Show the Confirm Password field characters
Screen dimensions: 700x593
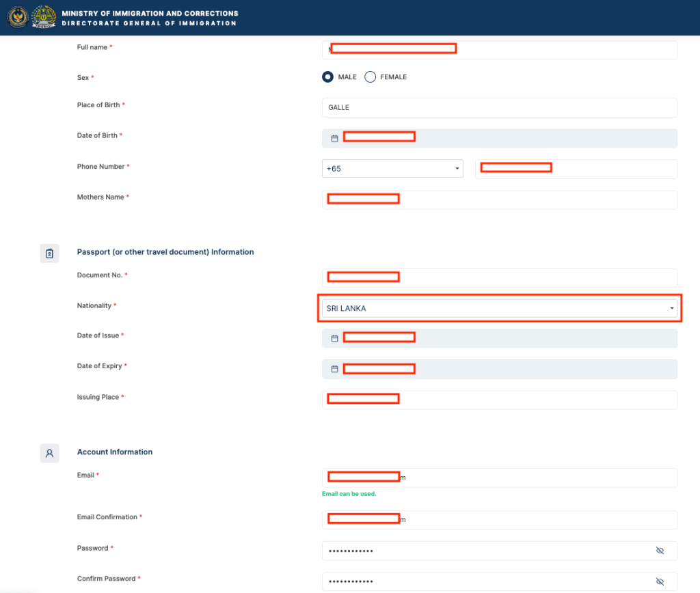pyautogui.click(x=660, y=581)
